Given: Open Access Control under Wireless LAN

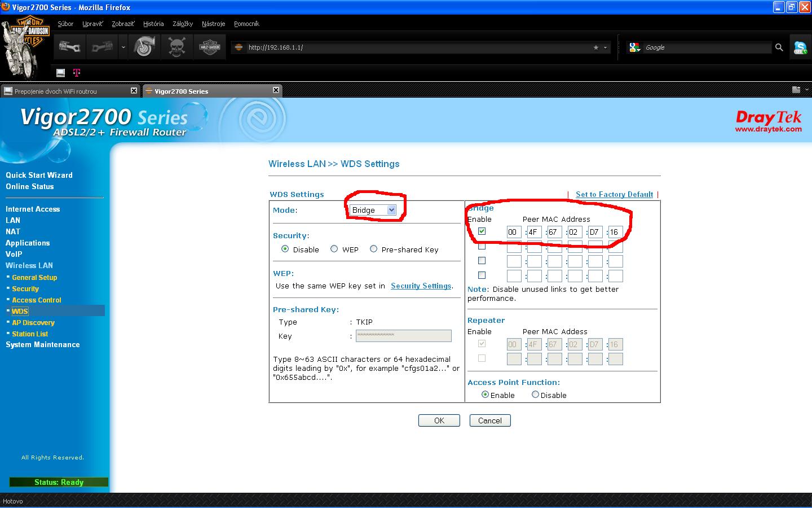Looking at the screenshot, I should (x=37, y=300).
